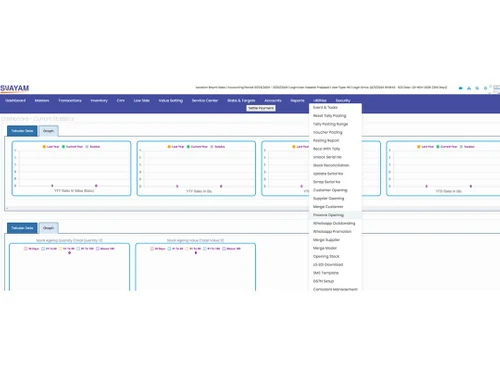The width and height of the screenshot is (500, 375).
Task: Click the Swayam logo
Action: coord(15,88)
